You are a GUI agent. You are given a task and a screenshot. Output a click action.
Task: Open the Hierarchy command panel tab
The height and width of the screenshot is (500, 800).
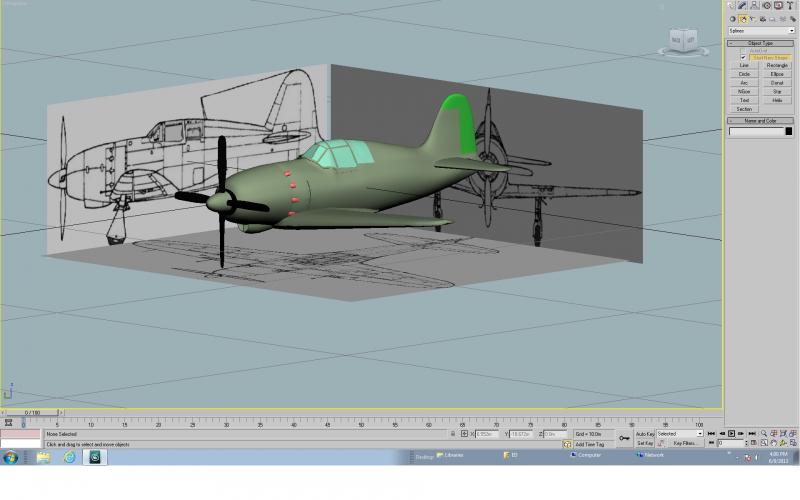point(754,6)
